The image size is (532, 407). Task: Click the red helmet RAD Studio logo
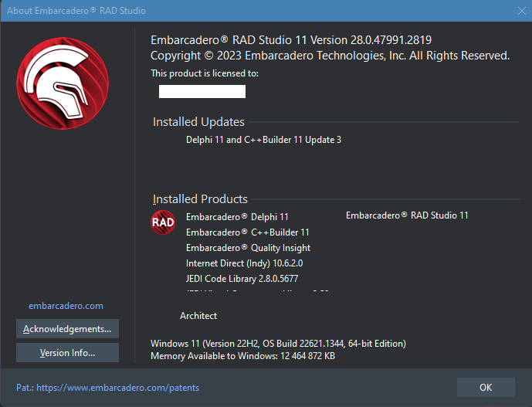click(63, 83)
